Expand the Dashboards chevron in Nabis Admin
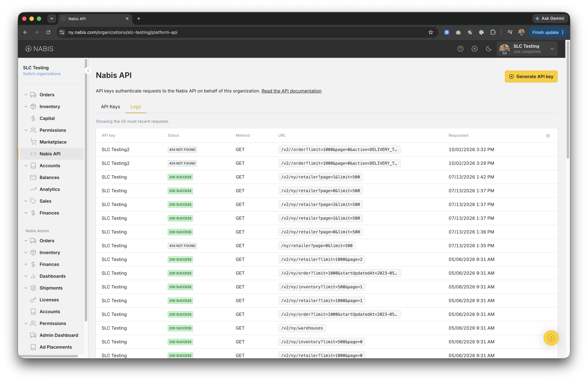Image resolution: width=588 pixels, height=382 pixels. [26, 276]
